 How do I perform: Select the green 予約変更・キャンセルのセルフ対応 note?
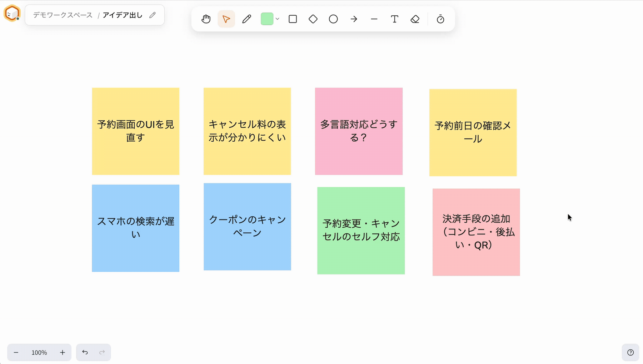(x=361, y=231)
